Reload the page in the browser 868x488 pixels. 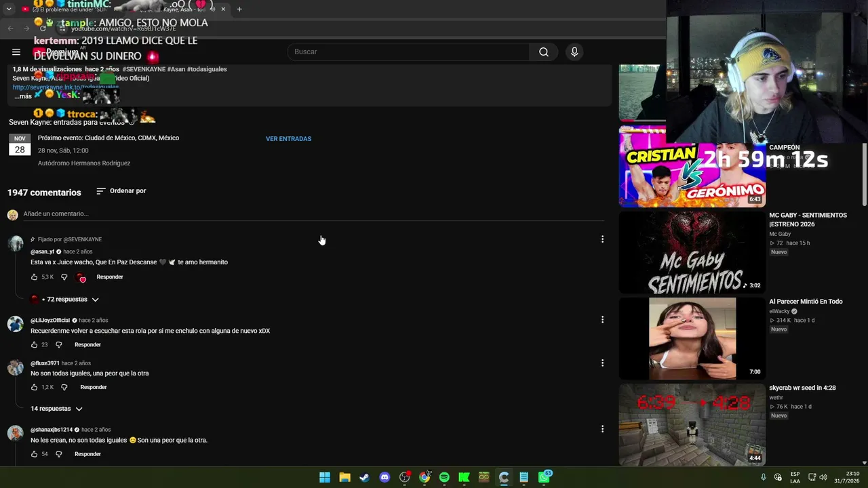pyautogui.click(x=43, y=28)
